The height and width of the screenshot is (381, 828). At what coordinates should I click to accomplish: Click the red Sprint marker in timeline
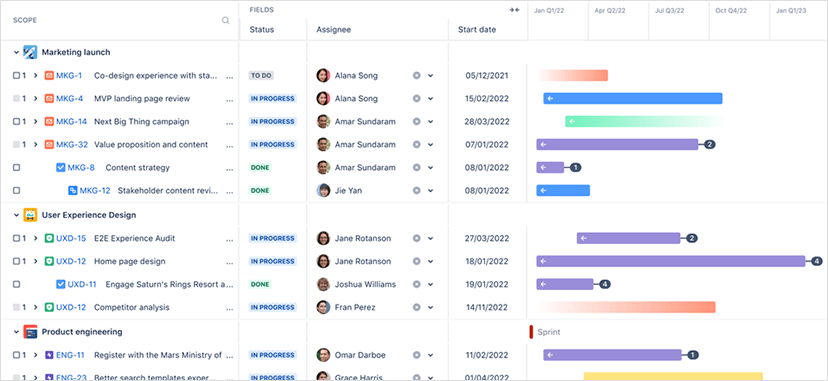click(531, 332)
